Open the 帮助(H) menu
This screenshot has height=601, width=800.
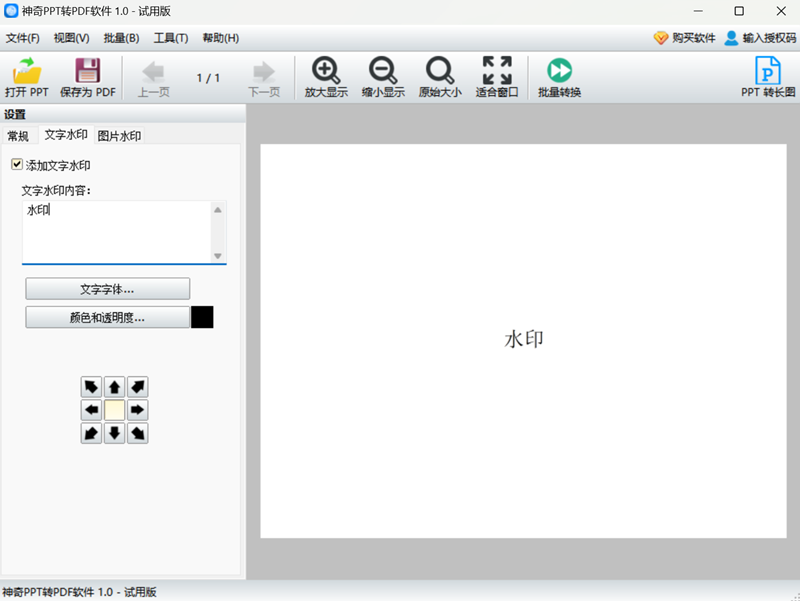pyautogui.click(x=220, y=38)
